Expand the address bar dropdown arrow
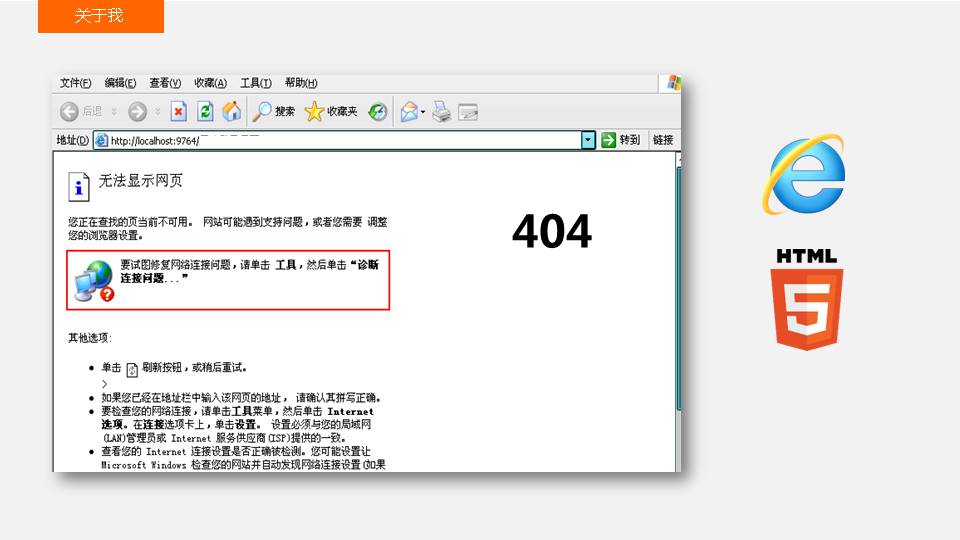 pyautogui.click(x=588, y=140)
